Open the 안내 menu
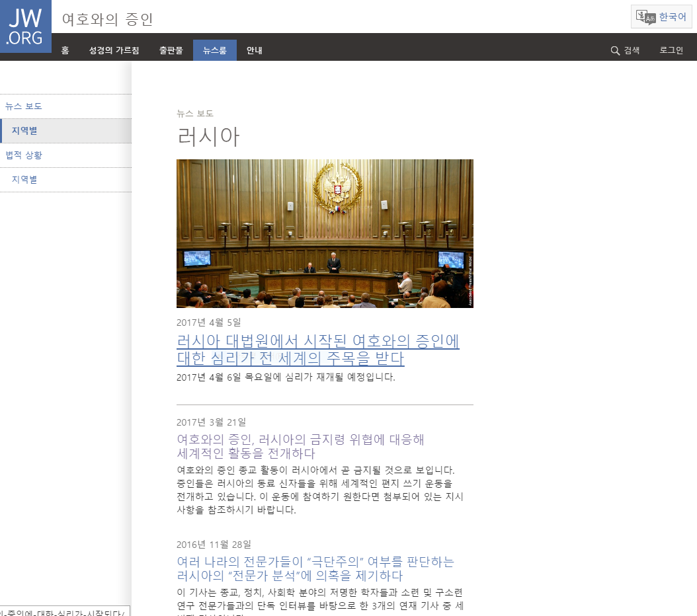This screenshot has width=697, height=616. coord(254,50)
